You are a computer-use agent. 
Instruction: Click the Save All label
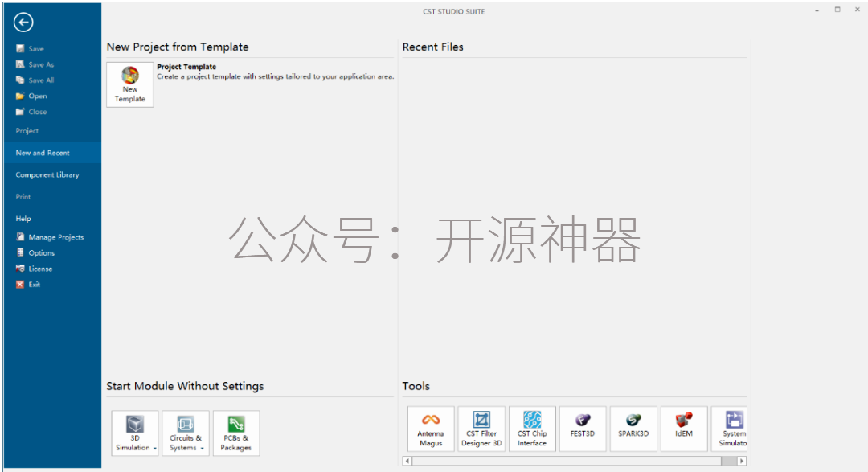tap(41, 80)
